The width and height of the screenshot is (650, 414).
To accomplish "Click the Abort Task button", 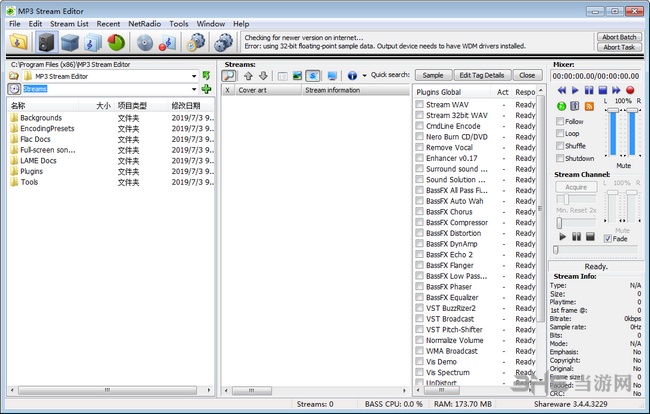I will coord(619,47).
